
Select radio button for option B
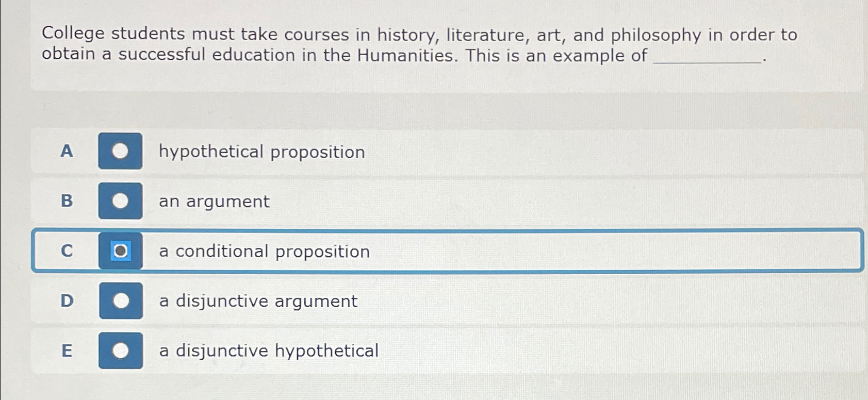(120, 202)
